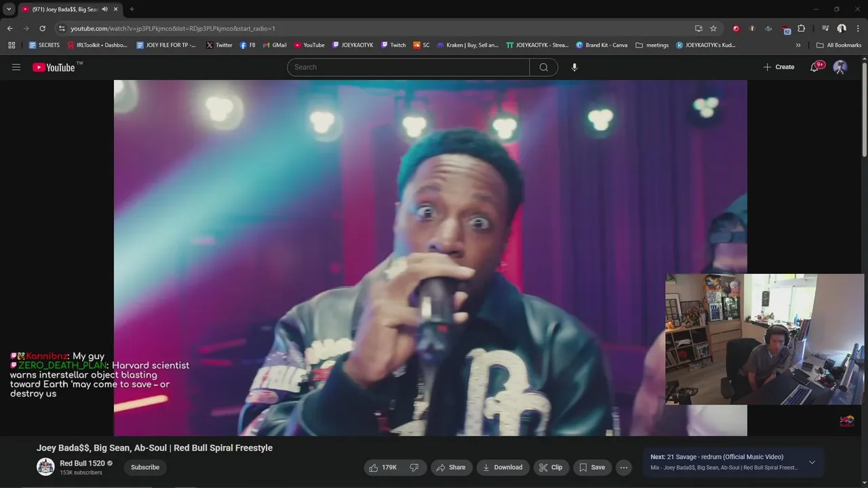Open the red circular extension icon
The image size is (868, 488).
coord(736,28)
